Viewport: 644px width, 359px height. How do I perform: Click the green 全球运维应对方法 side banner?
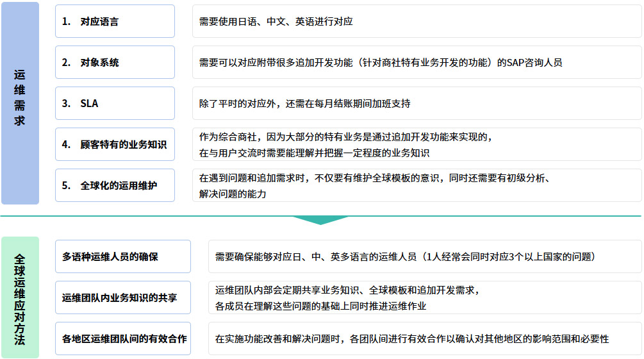[20, 297]
